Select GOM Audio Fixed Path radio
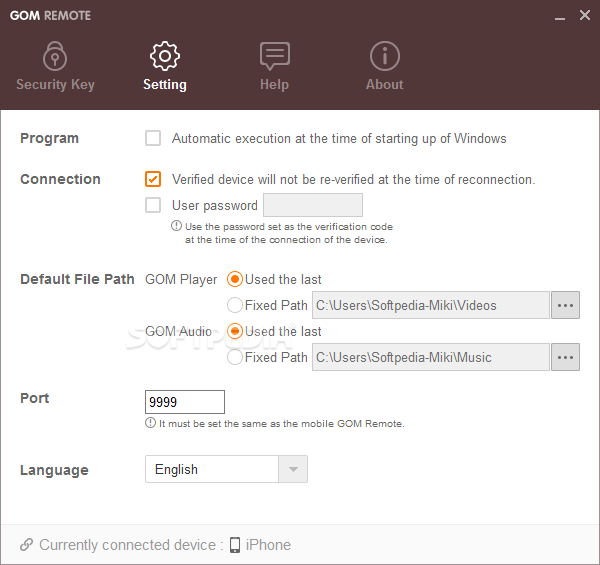600x565 pixels. [235, 357]
